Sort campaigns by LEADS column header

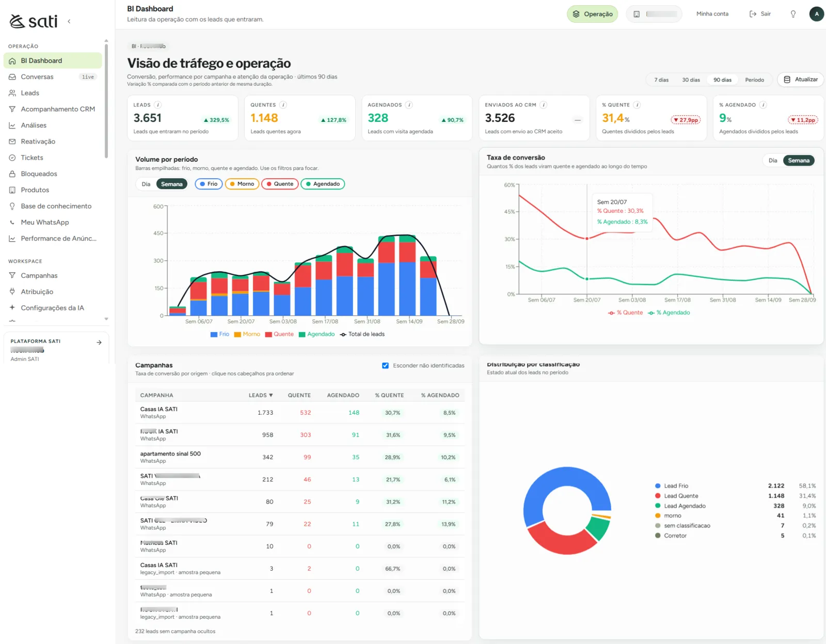(261, 395)
